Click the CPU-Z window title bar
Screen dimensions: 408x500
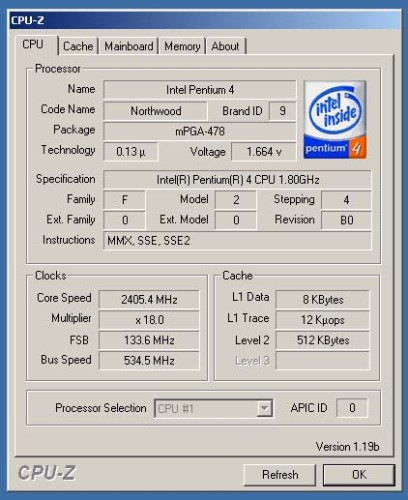tap(205, 20)
